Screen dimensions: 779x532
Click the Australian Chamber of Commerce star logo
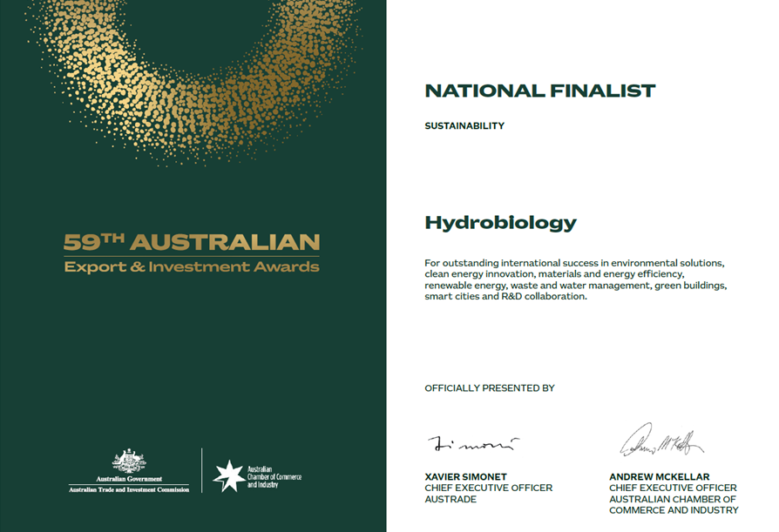(x=231, y=475)
